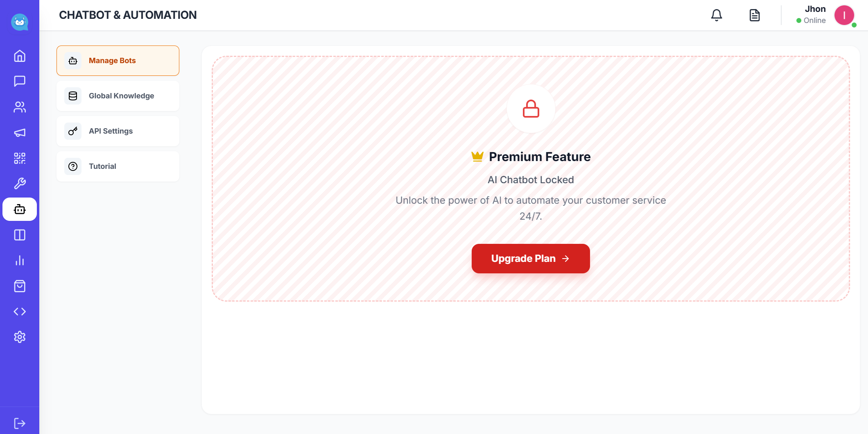Open the orders shopping bag section
The image size is (868, 434).
tap(19, 286)
